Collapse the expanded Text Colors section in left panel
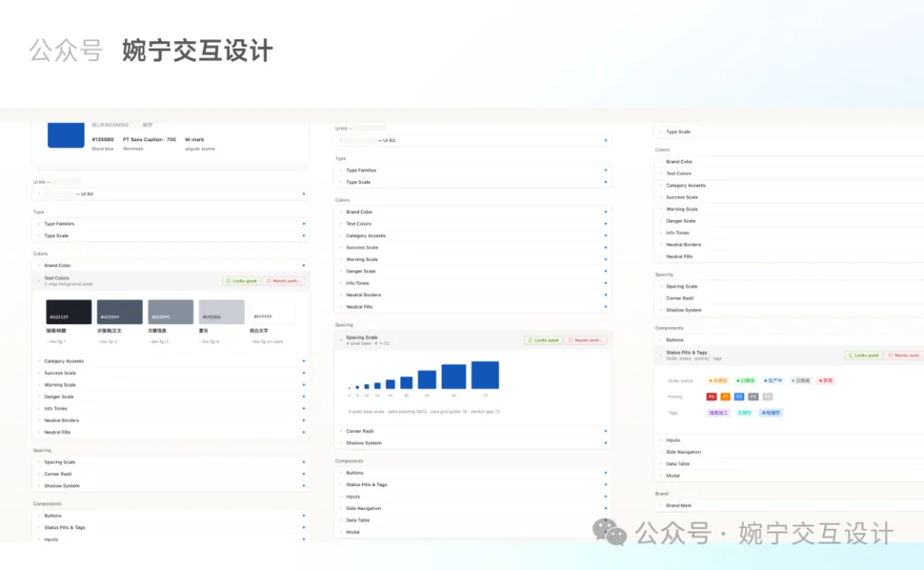 click(x=38, y=281)
